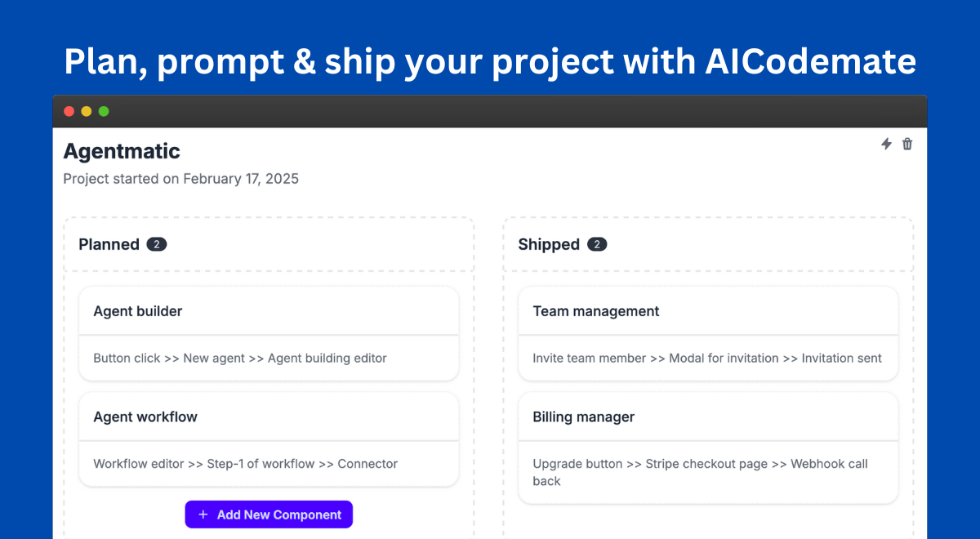Image resolution: width=980 pixels, height=539 pixels.
Task: Select the Shipped section label
Action: pyautogui.click(x=549, y=244)
